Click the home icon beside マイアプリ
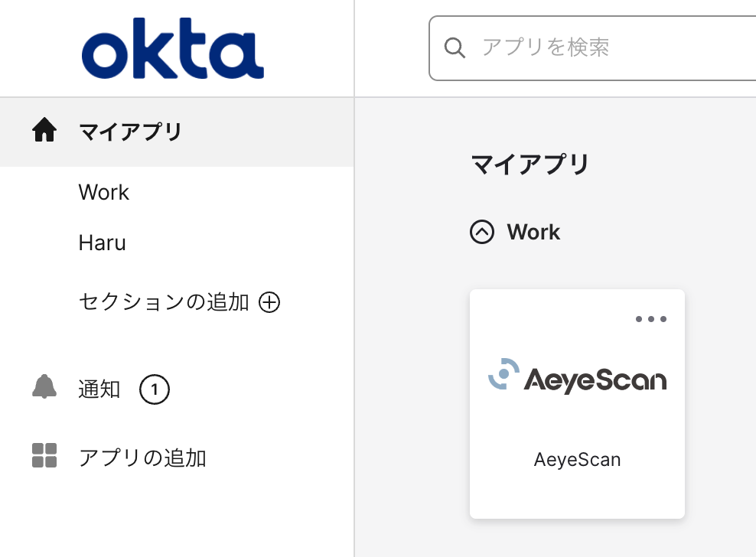The image size is (756, 557). point(44,130)
